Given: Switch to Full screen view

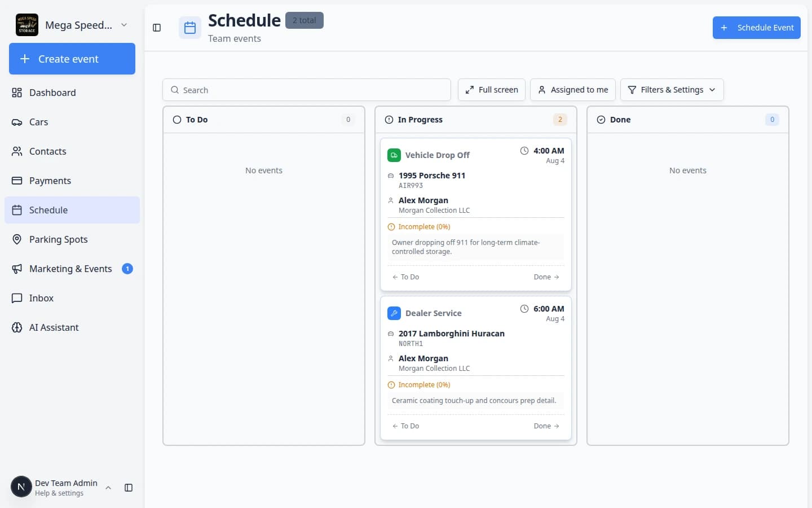Looking at the screenshot, I should coord(492,90).
